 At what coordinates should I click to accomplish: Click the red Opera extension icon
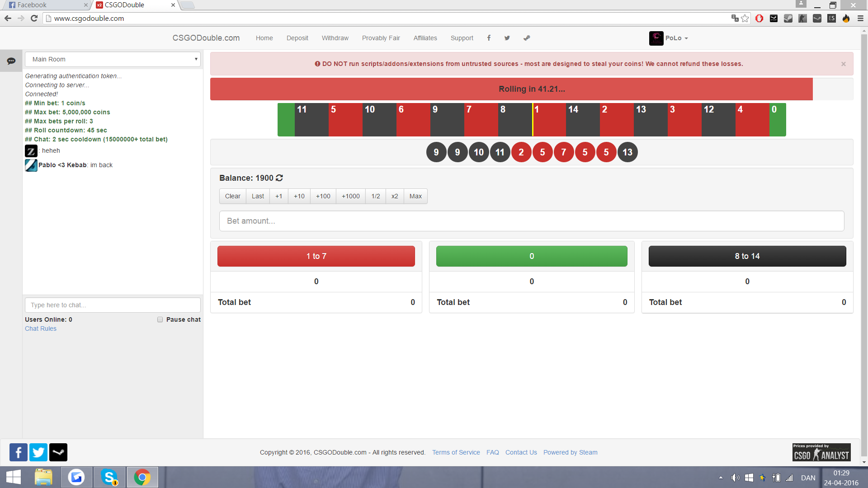pos(759,18)
